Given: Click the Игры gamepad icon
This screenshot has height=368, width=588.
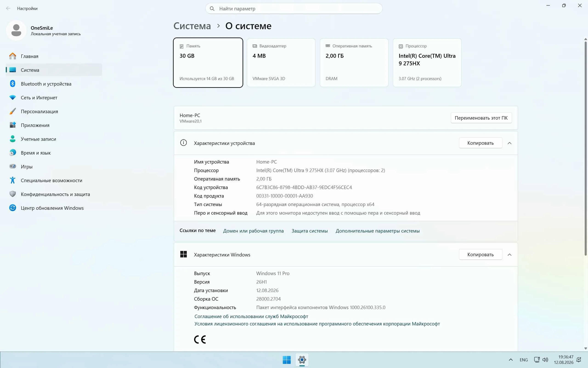Looking at the screenshot, I should pos(13,167).
